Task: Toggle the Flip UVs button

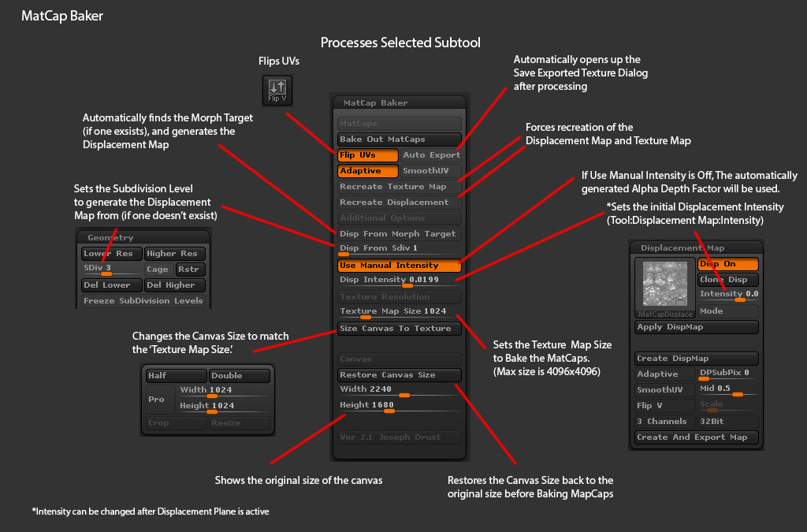Action: coord(367,155)
